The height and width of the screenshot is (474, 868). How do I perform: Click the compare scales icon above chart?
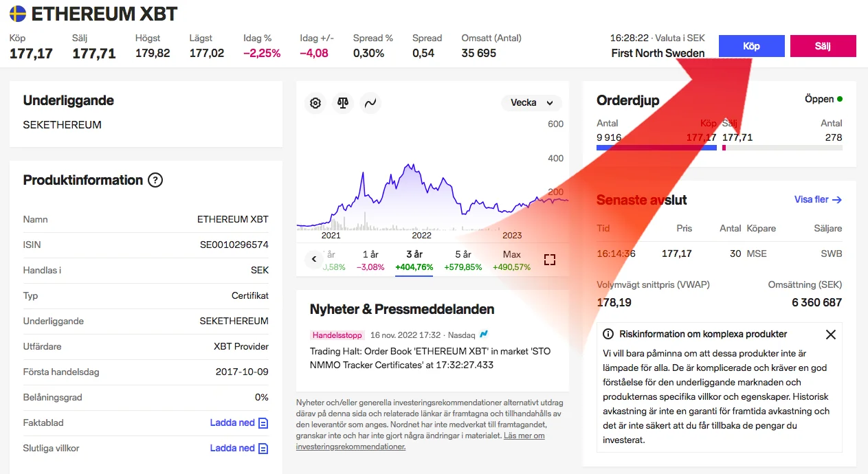(x=342, y=103)
